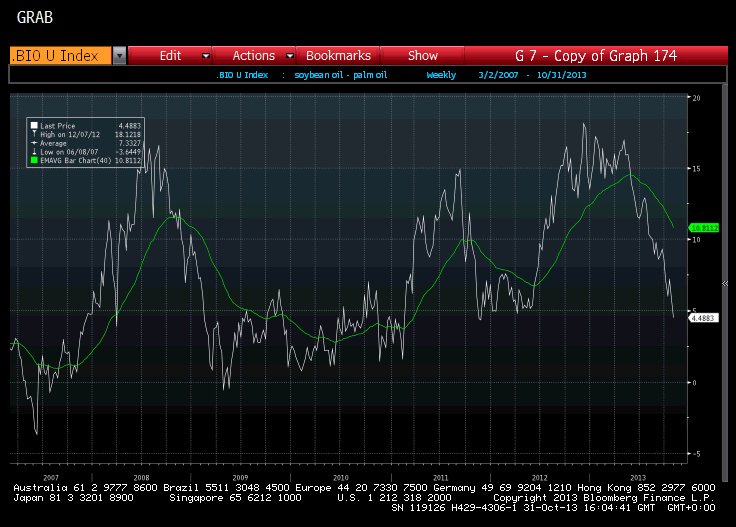Screen dimensions: 736x527
Task: Click the 3/2/2007 start date
Action: pyautogui.click(x=499, y=75)
